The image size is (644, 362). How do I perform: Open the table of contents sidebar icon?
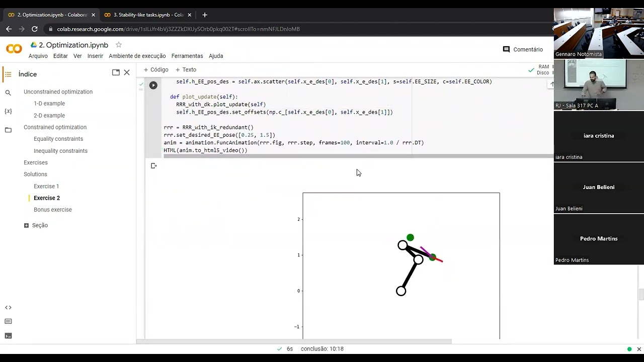[8, 74]
